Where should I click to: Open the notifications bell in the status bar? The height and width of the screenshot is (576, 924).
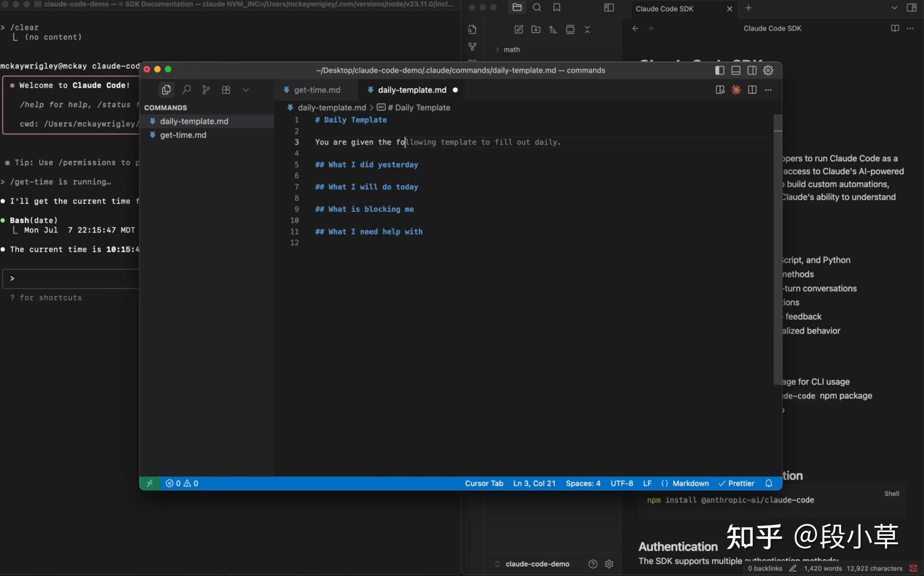pyautogui.click(x=769, y=483)
